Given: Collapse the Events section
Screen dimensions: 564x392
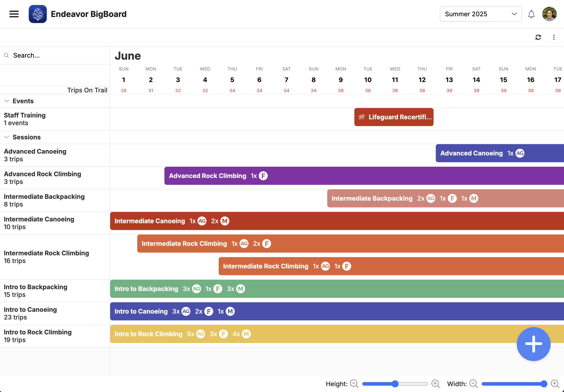Looking at the screenshot, I should coord(7,101).
